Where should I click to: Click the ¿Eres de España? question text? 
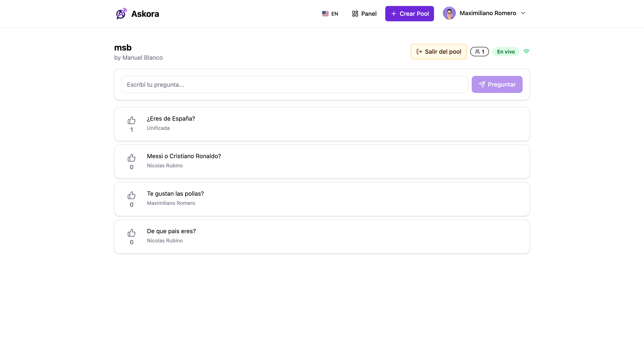tap(171, 119)
